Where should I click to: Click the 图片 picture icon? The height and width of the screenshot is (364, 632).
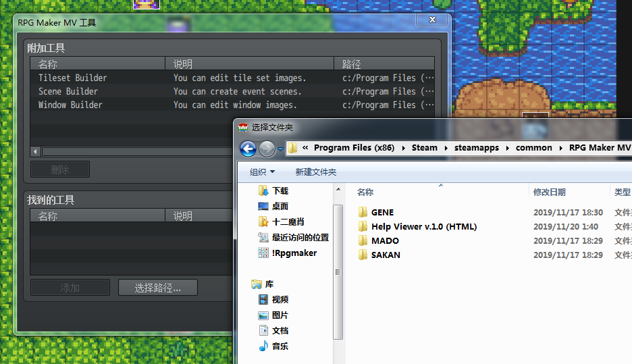coord(263,315)
